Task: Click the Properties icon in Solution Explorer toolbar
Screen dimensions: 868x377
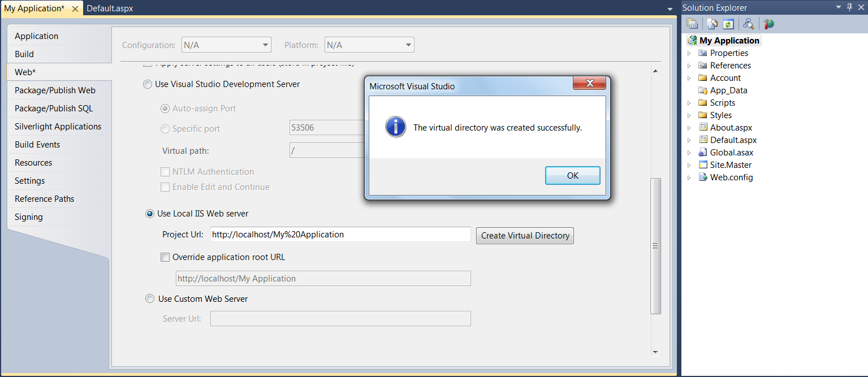Action: (692, 24)
